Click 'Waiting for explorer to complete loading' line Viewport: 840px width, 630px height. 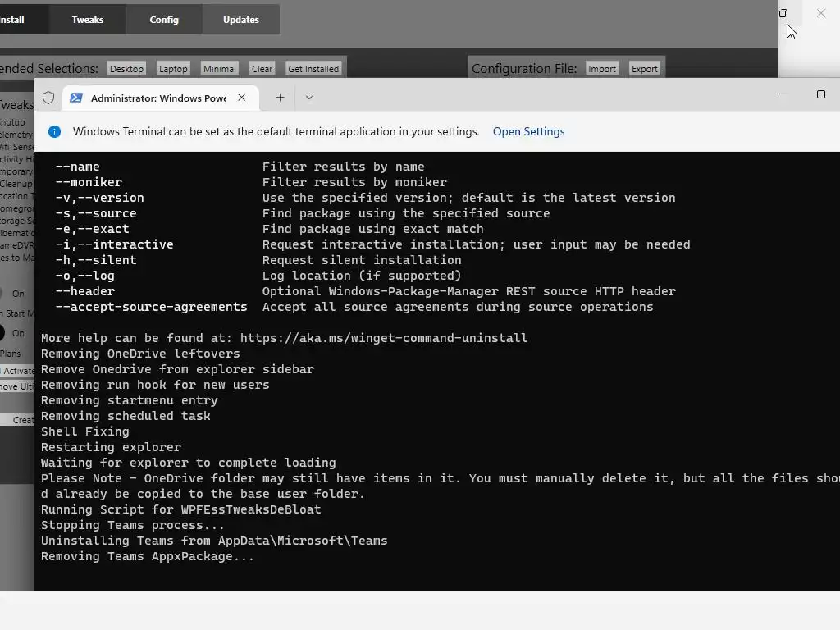pos(189,463)
